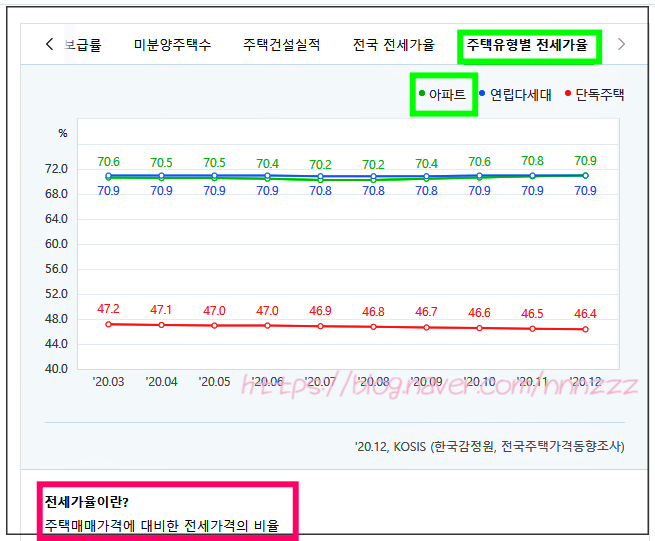Show more tabs with right chevron
The height and width of the screenshot is (541, 655).
[x=621, y=44]
